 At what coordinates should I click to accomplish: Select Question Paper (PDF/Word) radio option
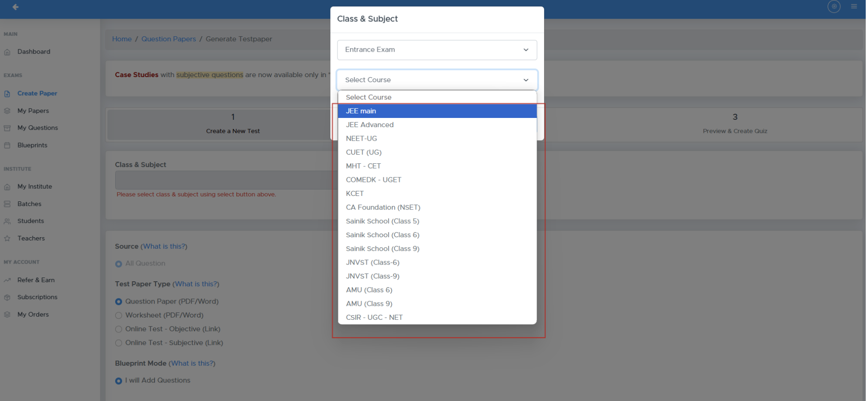click(118, 302)
